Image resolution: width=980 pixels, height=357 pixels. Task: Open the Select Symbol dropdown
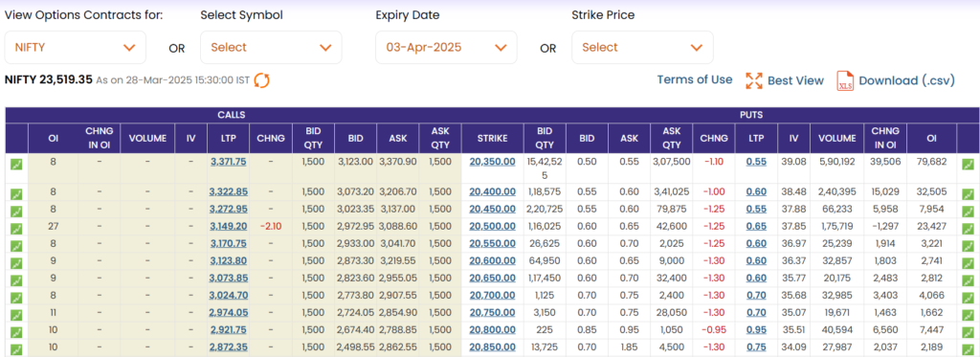coord(271,48)
